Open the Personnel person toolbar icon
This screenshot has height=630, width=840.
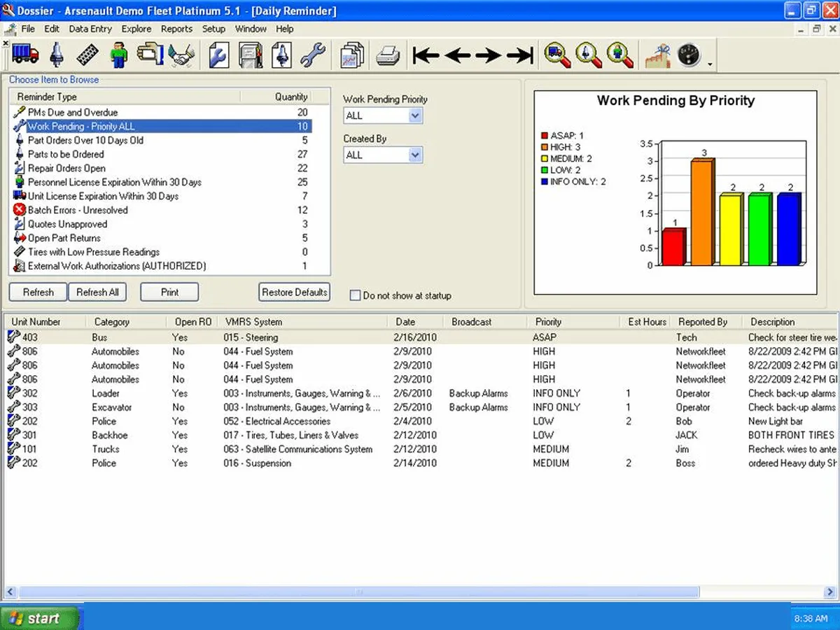pyautogui.click(x=120, y=55)
